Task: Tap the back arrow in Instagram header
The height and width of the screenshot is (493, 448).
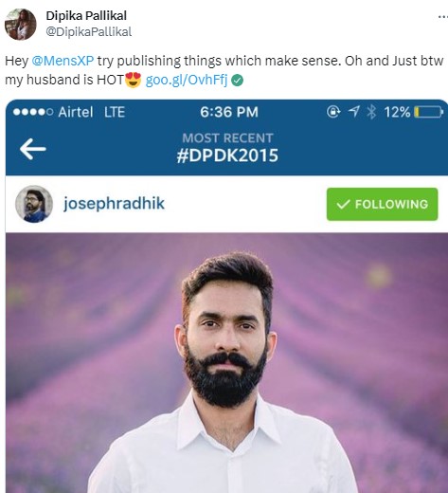Action: coord(33,149)
